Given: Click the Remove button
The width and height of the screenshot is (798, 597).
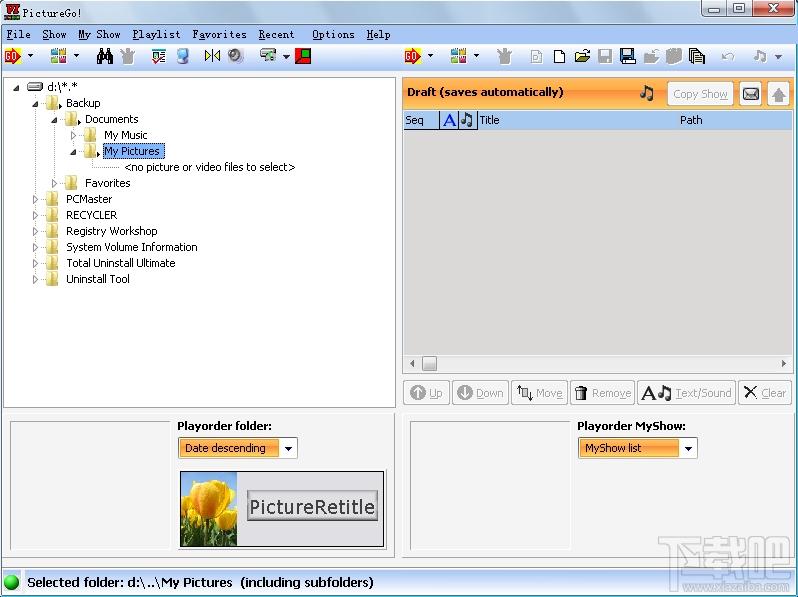Looking at the screenshot, I should click(603, 393).
